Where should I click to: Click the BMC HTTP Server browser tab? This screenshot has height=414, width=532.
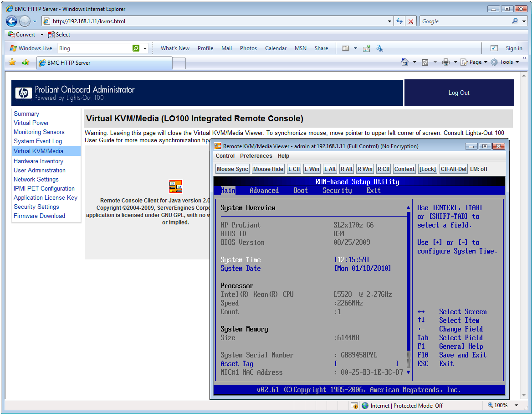(104, 62)
